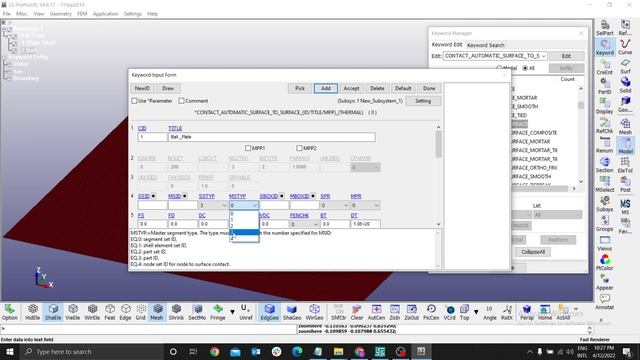Click the NewID button
Screen dimensions: 640x360
click(142, 89)
